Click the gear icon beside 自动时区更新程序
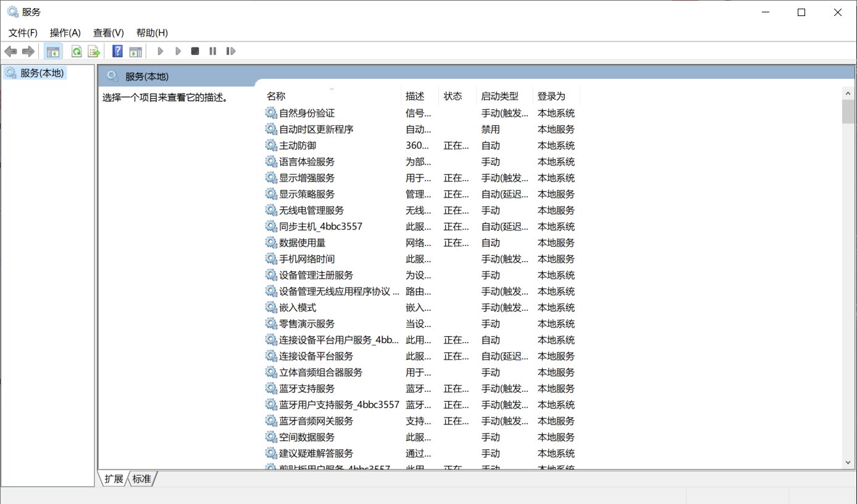This screenshot has width=857, height=504. point(271,129)
